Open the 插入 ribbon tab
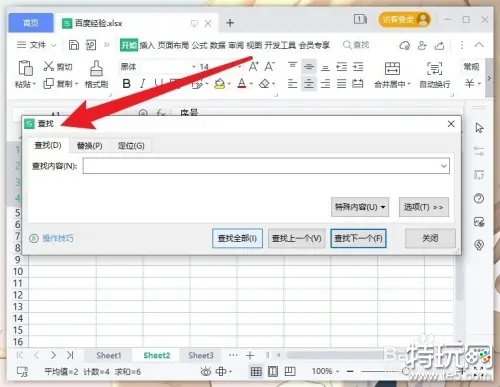The image size is (500, 387). (147, 45)
